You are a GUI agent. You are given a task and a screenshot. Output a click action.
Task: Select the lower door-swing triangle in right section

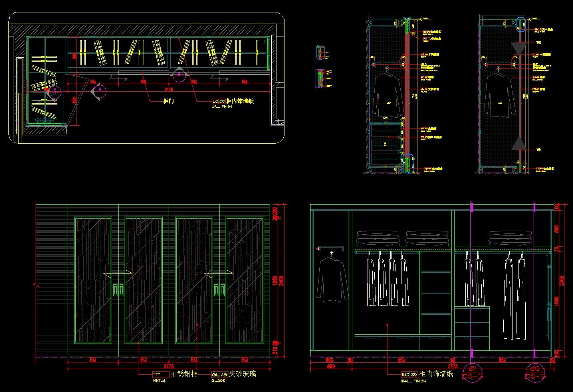point(519,144)
